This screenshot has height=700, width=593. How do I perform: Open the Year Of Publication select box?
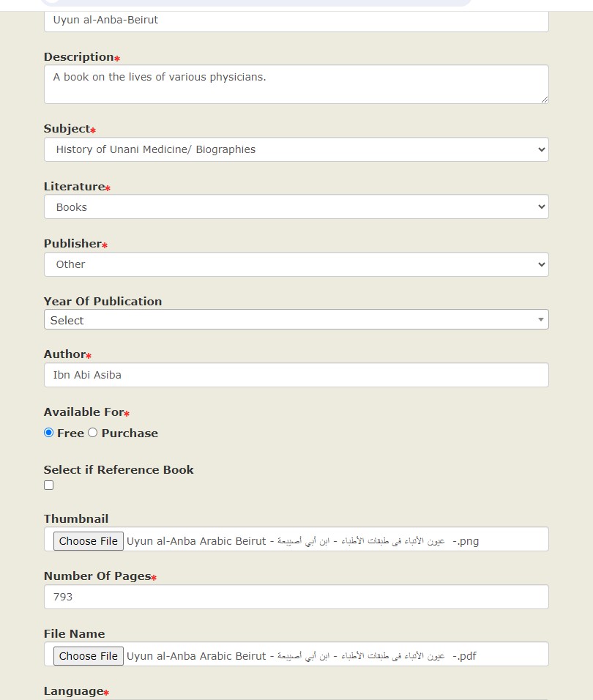click(296, 320)
